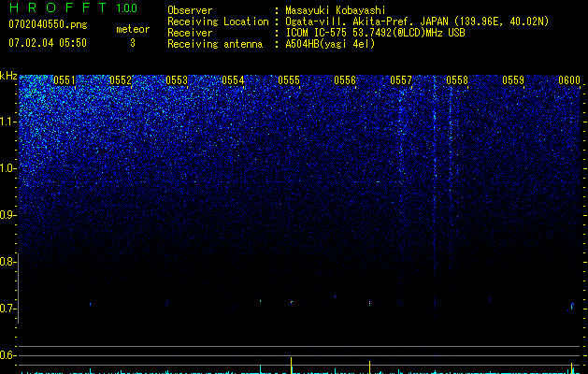This screenshot has width=588, height=374.
Task: Click the Receiving Location label
Action: (218, 22)
